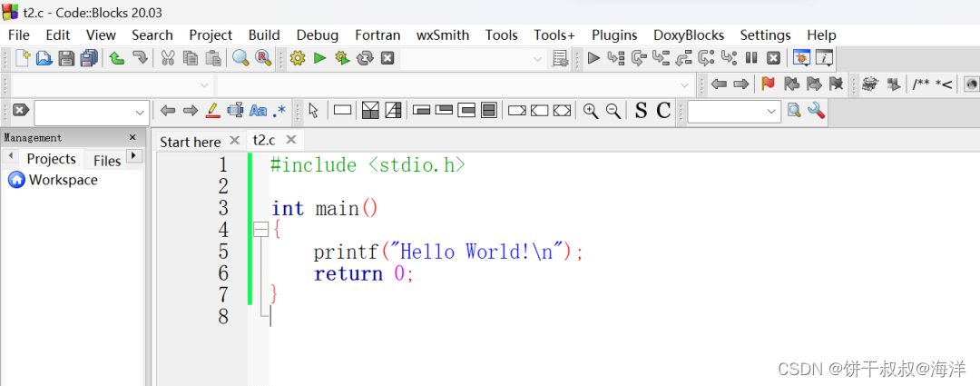Open the combo box beside the wrench icon
Image resolution: width=980 pixels, height=386 pixels.
click(734, 112)
